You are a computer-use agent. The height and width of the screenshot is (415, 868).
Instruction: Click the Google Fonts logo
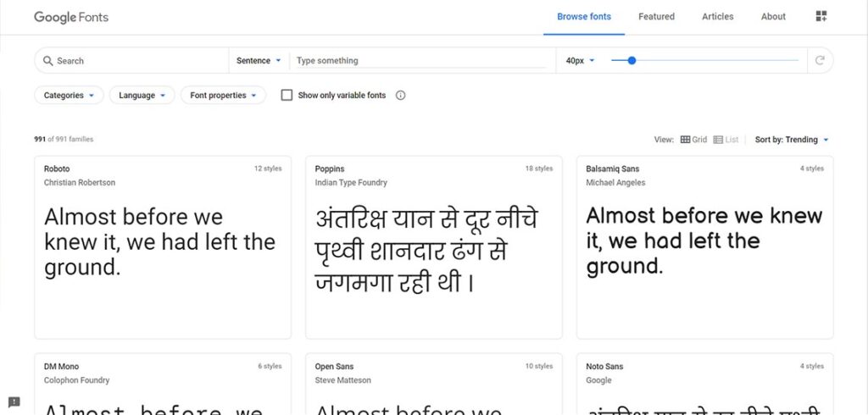71,17
